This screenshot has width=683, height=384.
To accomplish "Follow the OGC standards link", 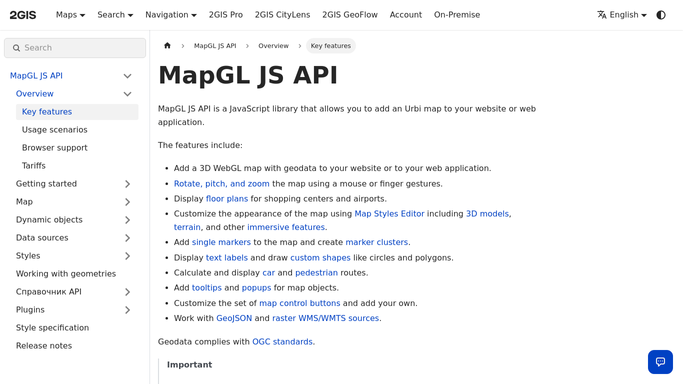I will click(282, 342).
